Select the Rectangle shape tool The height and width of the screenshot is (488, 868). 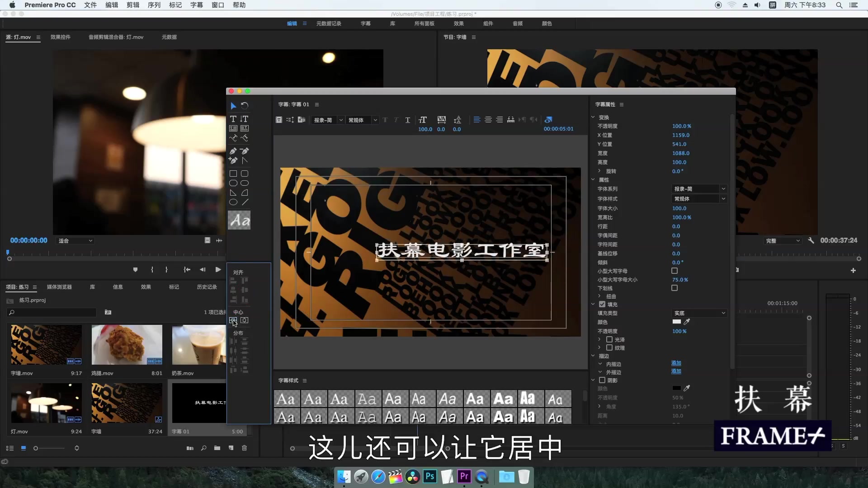pos(233,174)
